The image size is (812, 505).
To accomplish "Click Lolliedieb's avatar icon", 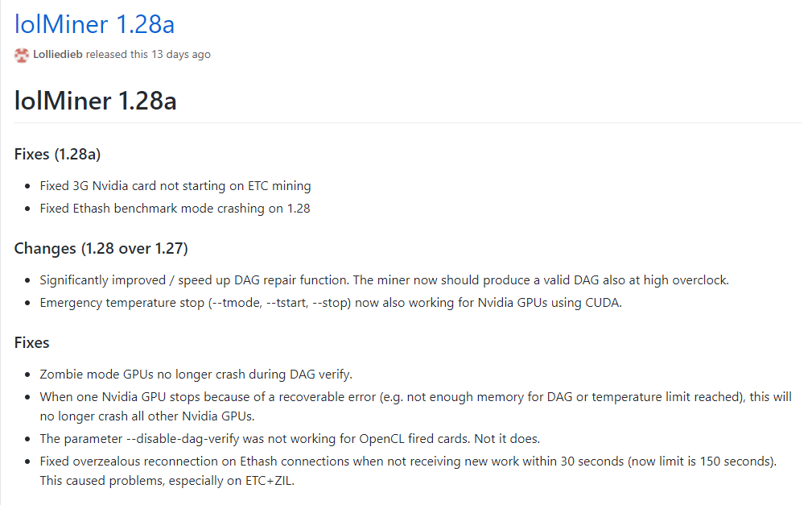I will click(21, 55).
